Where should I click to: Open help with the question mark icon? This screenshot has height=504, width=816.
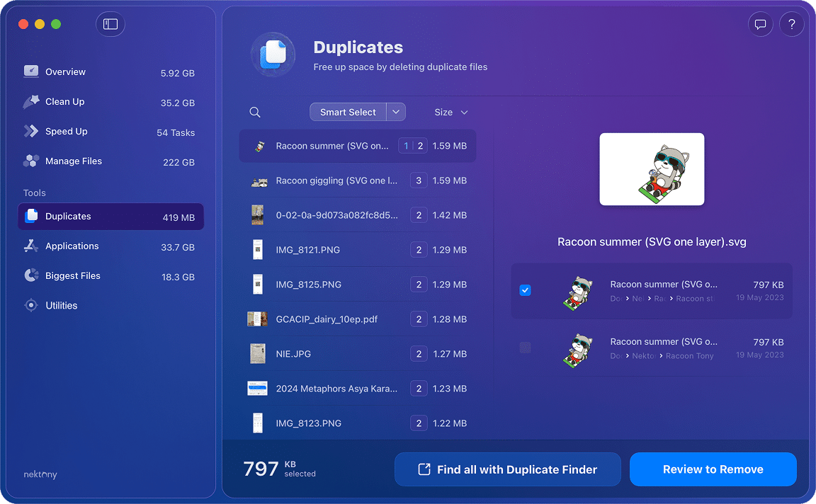point(792,24)
